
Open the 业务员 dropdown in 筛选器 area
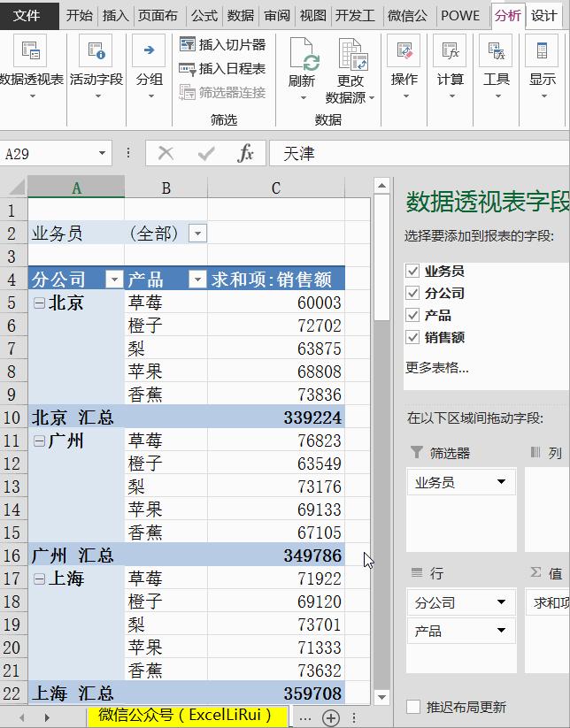(501, 482)
